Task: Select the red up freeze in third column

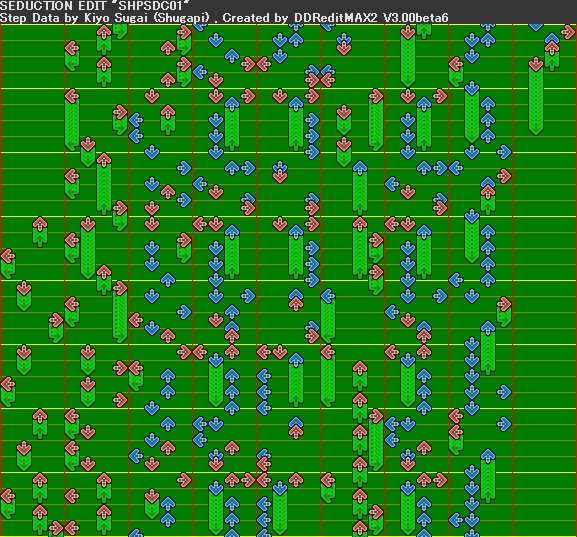Action: [x=168, y=120]
